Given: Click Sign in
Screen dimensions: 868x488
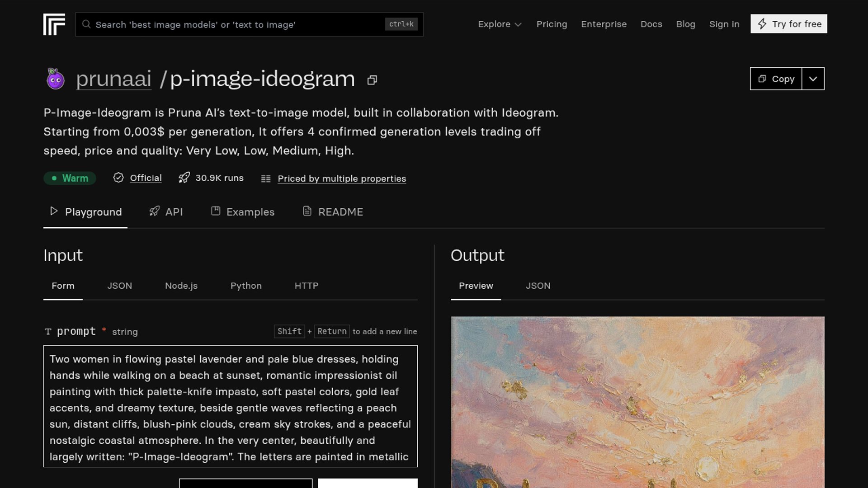Looking at the screenshot, I should (724, 24).
